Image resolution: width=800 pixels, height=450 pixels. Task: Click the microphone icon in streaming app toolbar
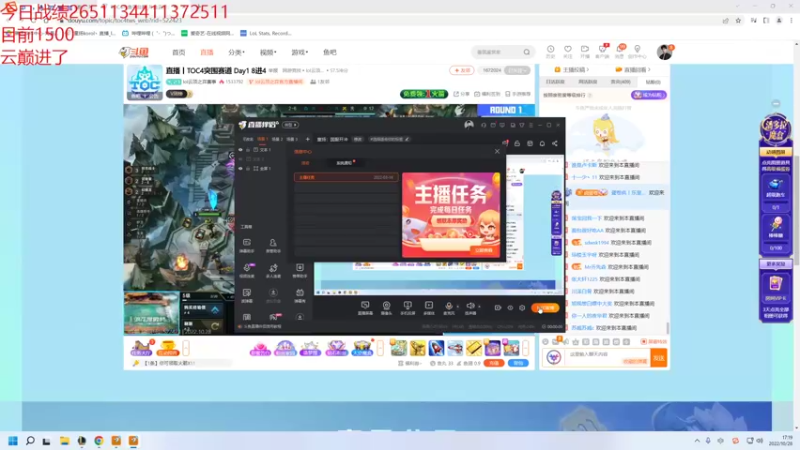[x=448, y=306]
